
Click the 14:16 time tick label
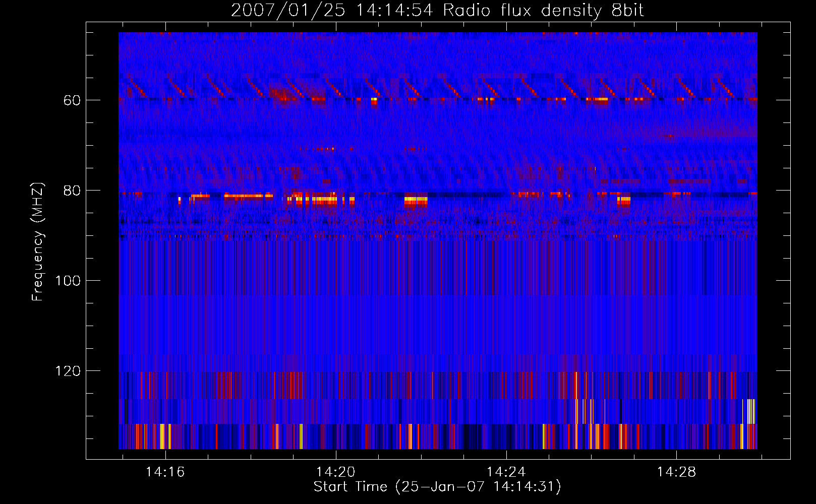(x=165, y=472)
